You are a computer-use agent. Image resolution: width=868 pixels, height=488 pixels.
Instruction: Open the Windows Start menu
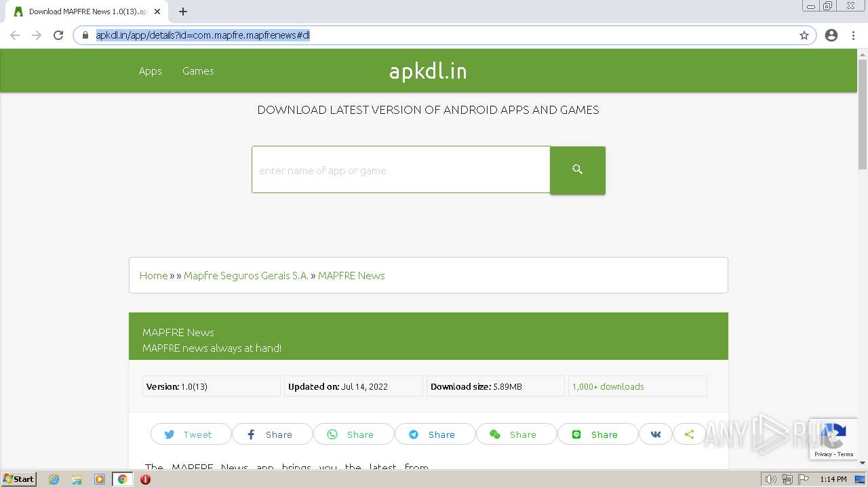point(18,479)
